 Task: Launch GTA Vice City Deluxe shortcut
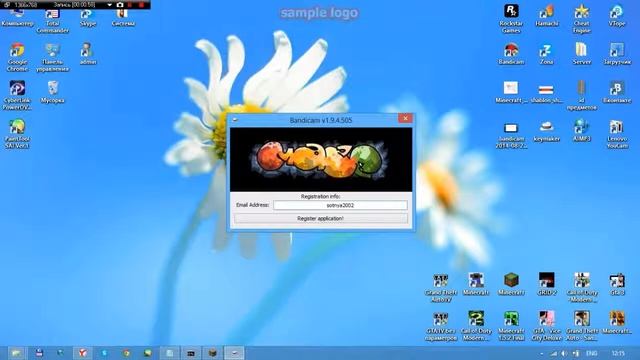tap(547, 326)
